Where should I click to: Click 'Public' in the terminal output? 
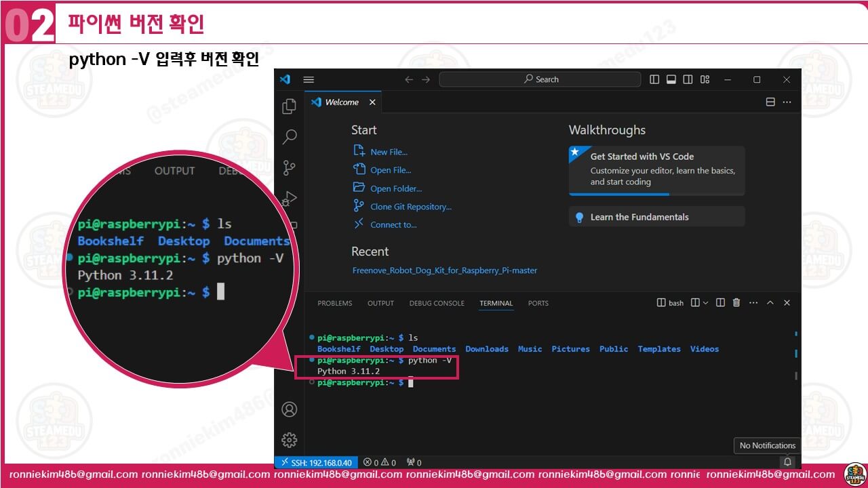point(614,349)
